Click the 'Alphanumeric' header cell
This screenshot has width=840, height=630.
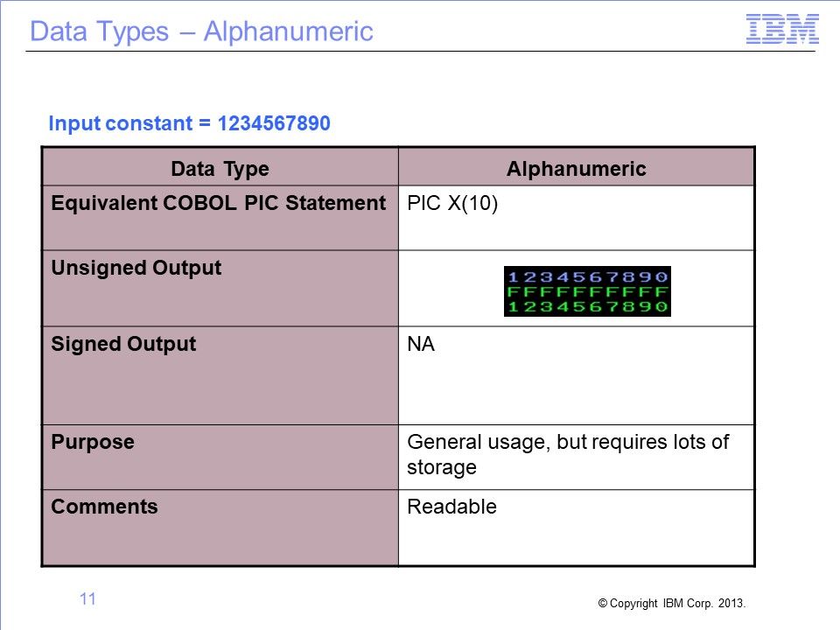click(577, 167)
